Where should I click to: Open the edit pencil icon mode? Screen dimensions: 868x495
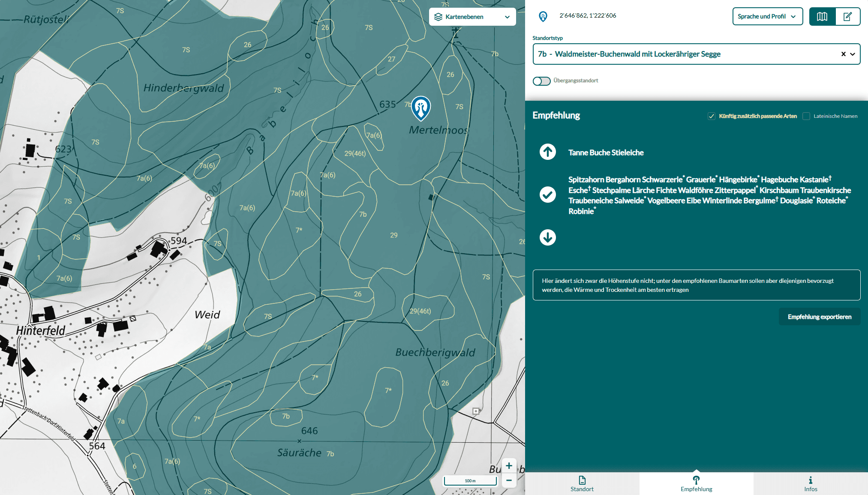point(847,17)
